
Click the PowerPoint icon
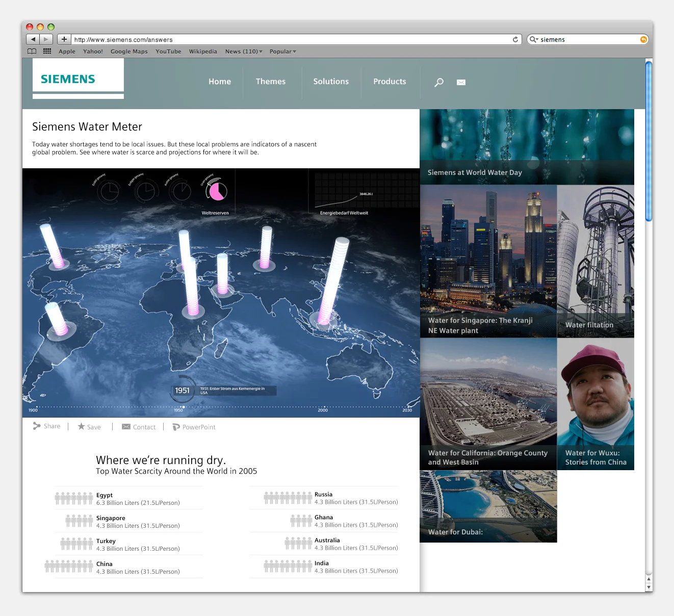click(176, 427)
